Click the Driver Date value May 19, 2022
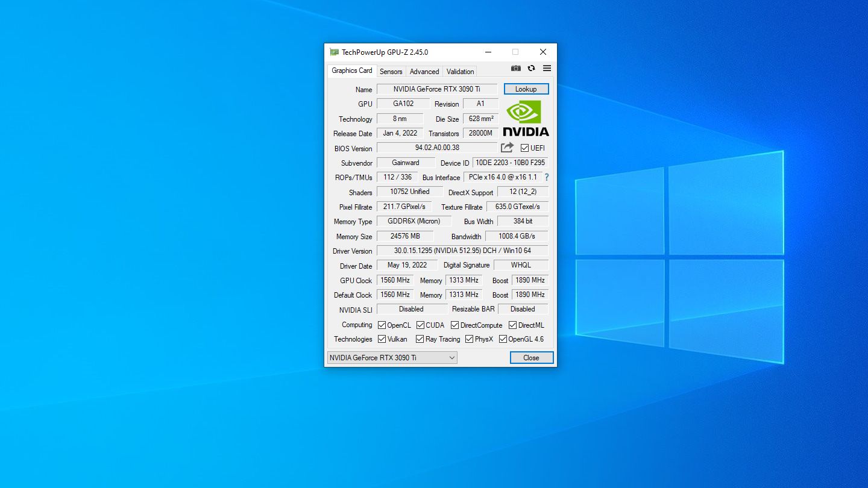The image size is (868, 488). (407, 265)
